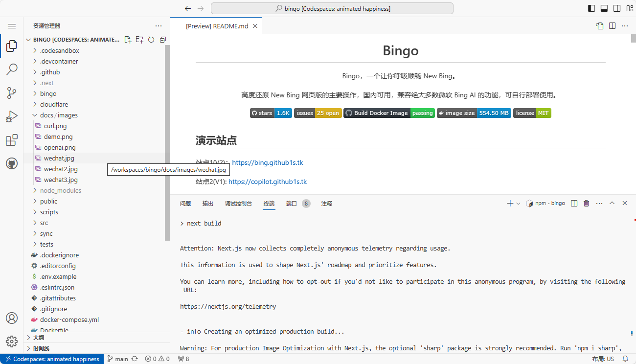Click the forwarded ports 8 status item
The width and height of the screenshot is (636, 364).
click(183, 359)
